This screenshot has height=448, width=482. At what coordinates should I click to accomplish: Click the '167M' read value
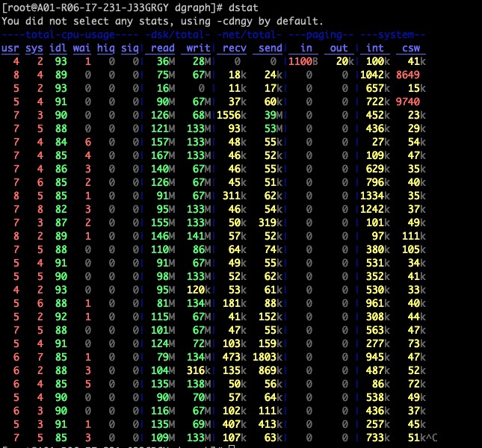(x=163, y=155)
